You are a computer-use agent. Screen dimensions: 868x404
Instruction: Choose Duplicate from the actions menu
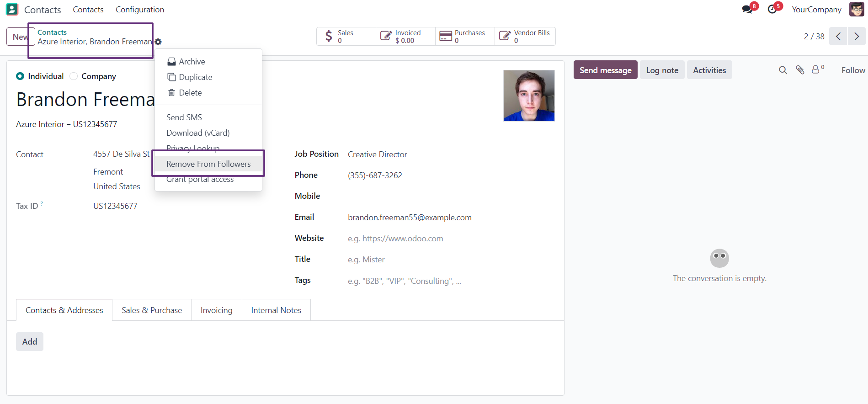[208, 77]
